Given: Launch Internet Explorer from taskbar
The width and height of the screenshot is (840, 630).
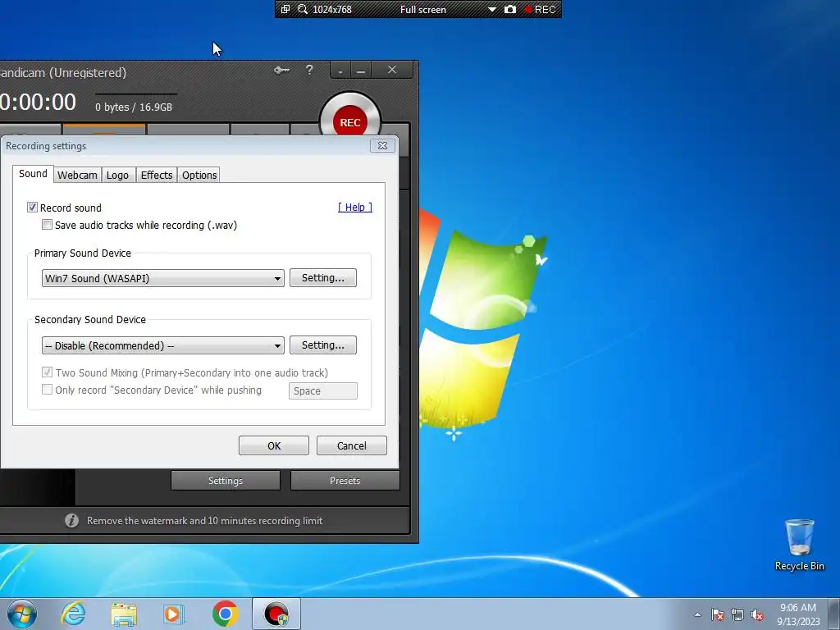Looking at the screenshot, I should click(73, 614).
